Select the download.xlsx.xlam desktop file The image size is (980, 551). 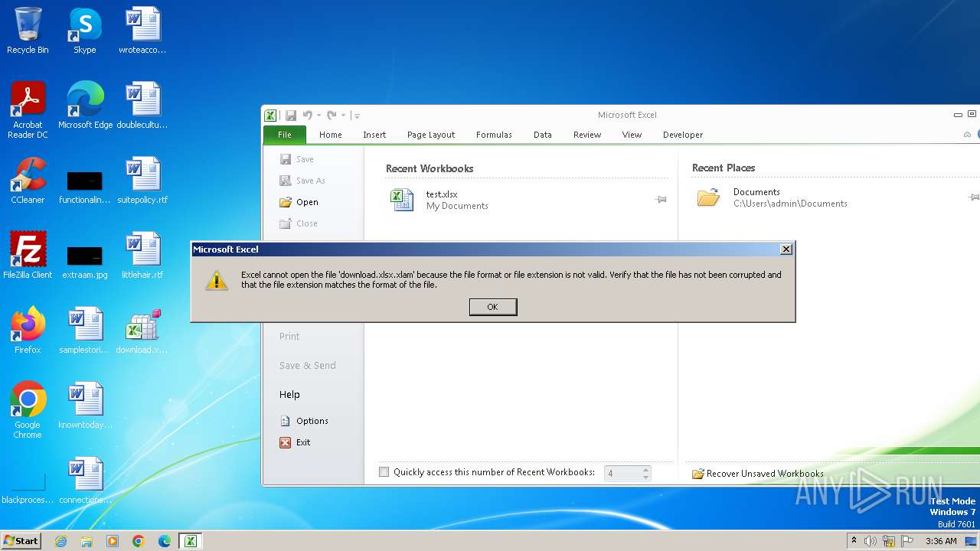pos(142,331)
